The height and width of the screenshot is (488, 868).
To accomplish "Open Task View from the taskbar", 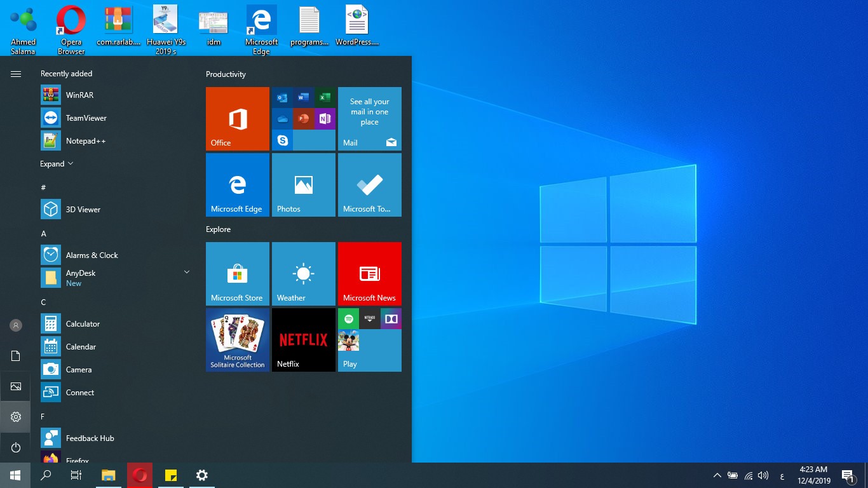I will coord(76,475).
